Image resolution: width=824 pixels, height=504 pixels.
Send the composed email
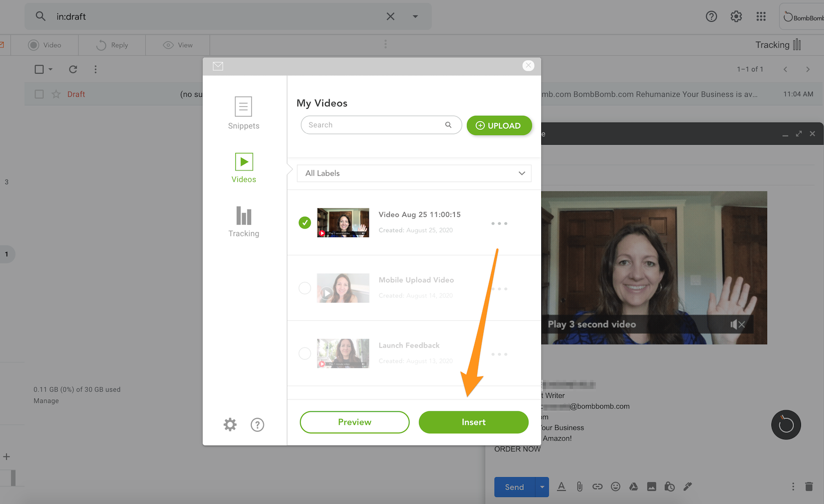pos(514,487)
